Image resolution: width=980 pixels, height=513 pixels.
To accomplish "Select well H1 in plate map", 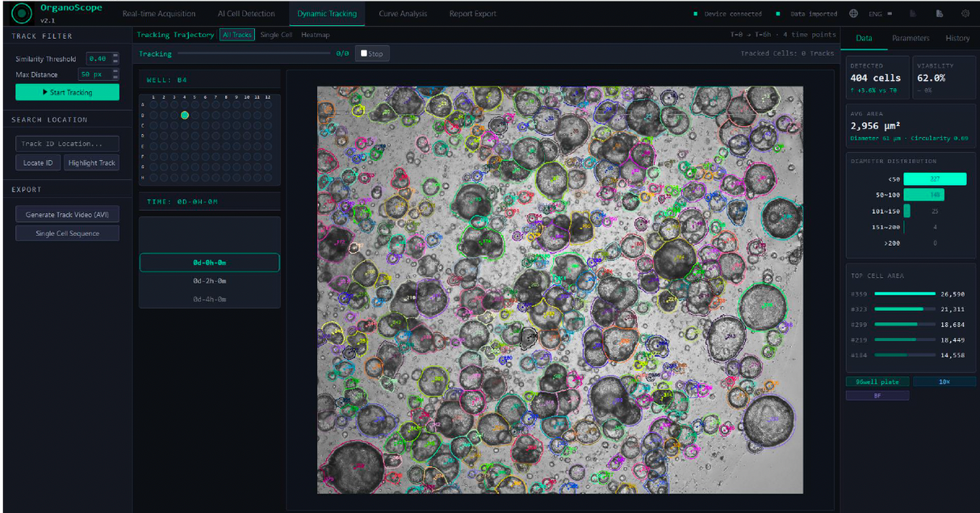I will click(153, 178).
